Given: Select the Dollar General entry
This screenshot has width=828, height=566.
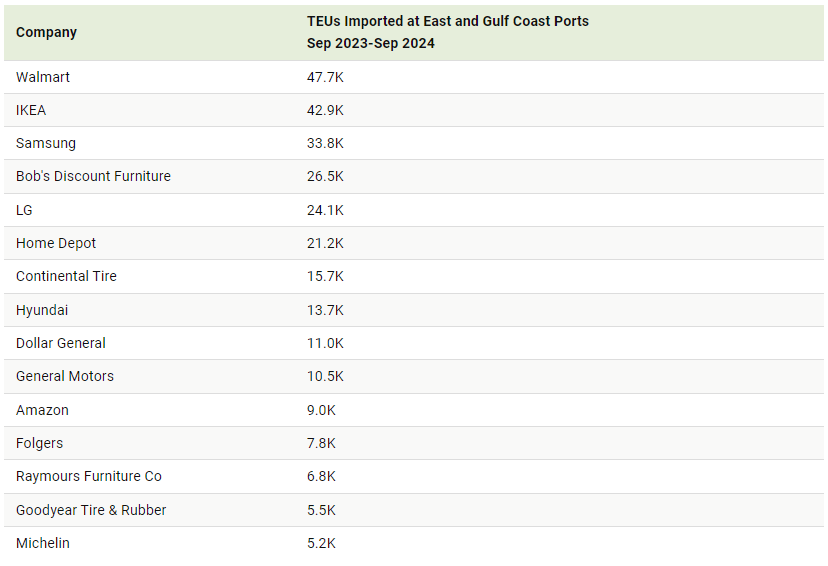Looking at the screenshot, I should tap(61, 343).
